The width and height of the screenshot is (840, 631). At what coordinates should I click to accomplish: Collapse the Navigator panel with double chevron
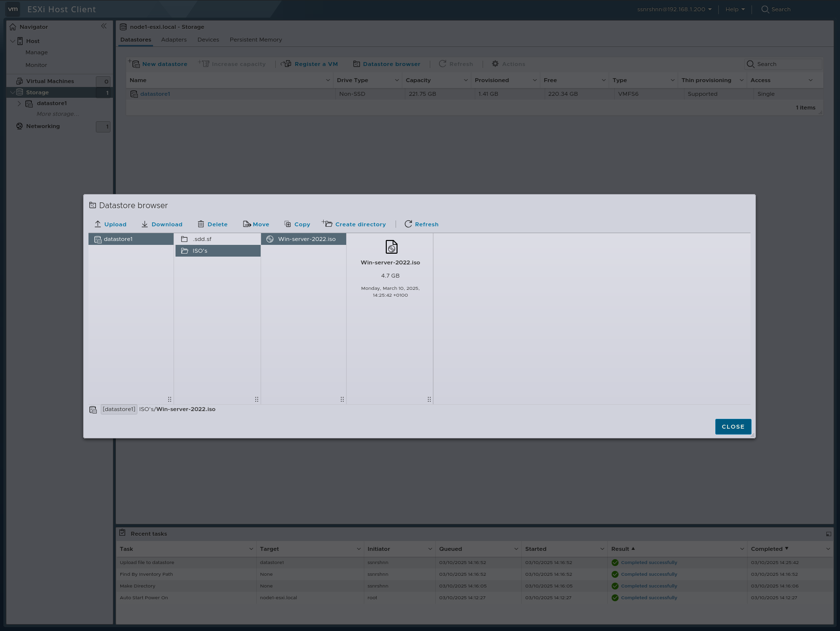point(104,26)
